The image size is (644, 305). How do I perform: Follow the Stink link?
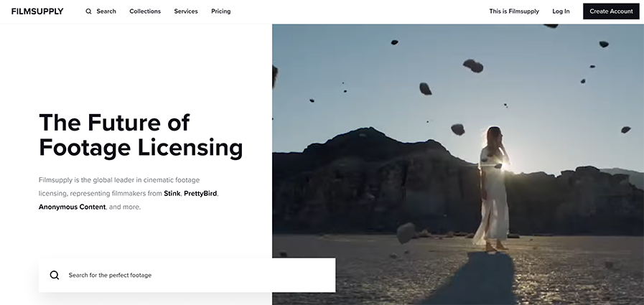click(172, 193)
